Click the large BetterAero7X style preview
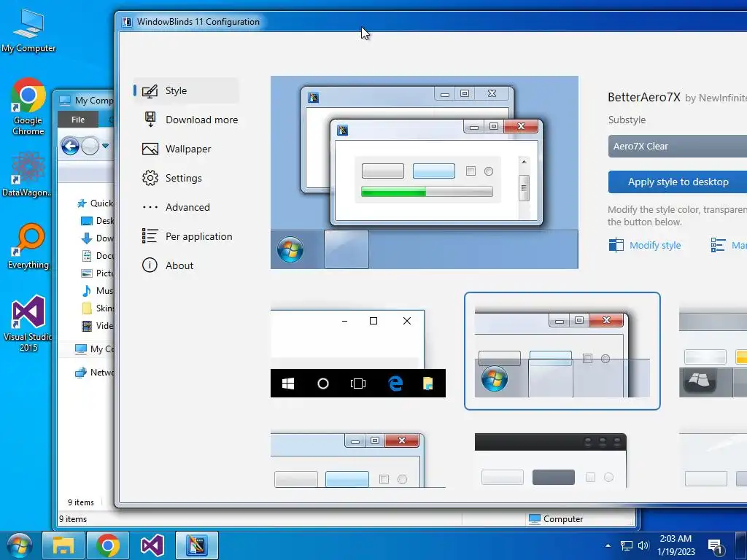747x560 pixels. point(424,172)
